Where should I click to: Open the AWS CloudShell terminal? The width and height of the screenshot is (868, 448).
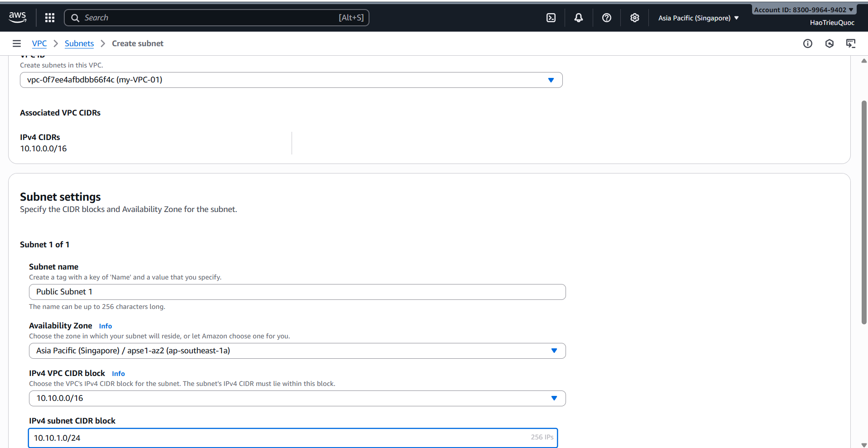click(551, 17)
